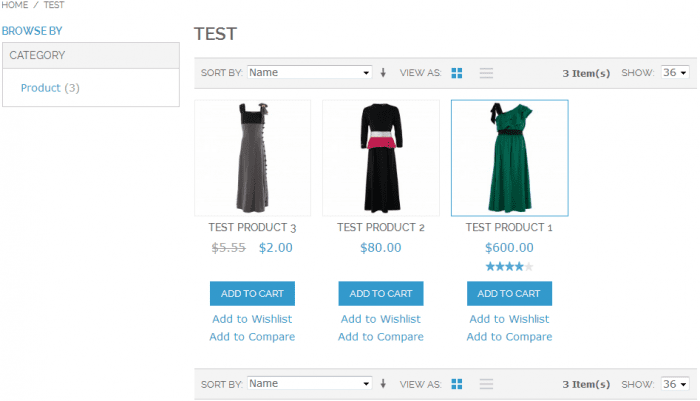
Task: Select list view icon in bottom toolbar
Action: pos(486,384)
